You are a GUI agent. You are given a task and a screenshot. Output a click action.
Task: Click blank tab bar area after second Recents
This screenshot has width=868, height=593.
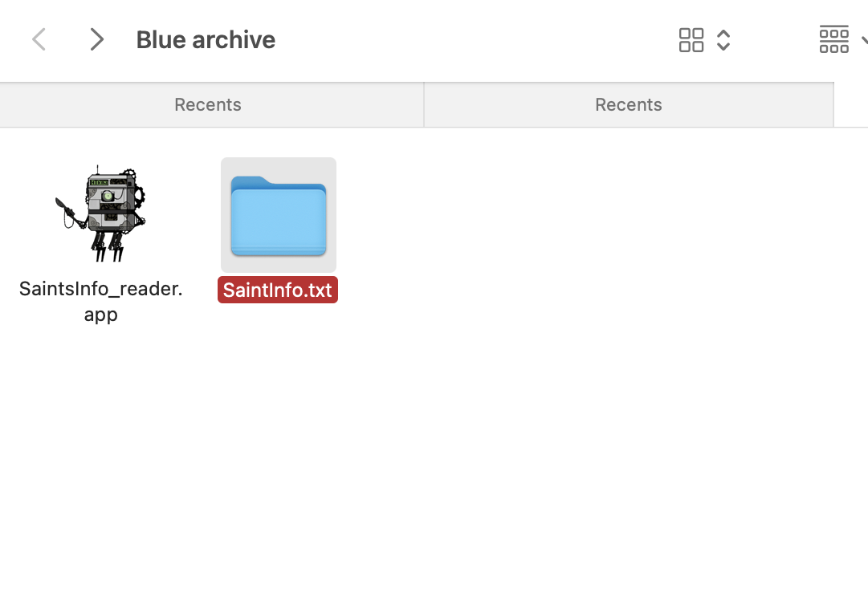851,104
